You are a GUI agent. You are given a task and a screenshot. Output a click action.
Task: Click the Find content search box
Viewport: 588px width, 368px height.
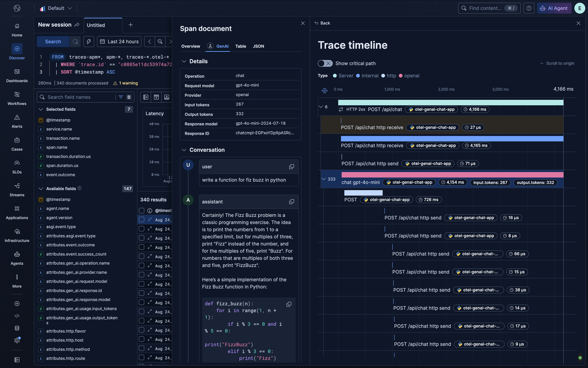tap(489, 8)
